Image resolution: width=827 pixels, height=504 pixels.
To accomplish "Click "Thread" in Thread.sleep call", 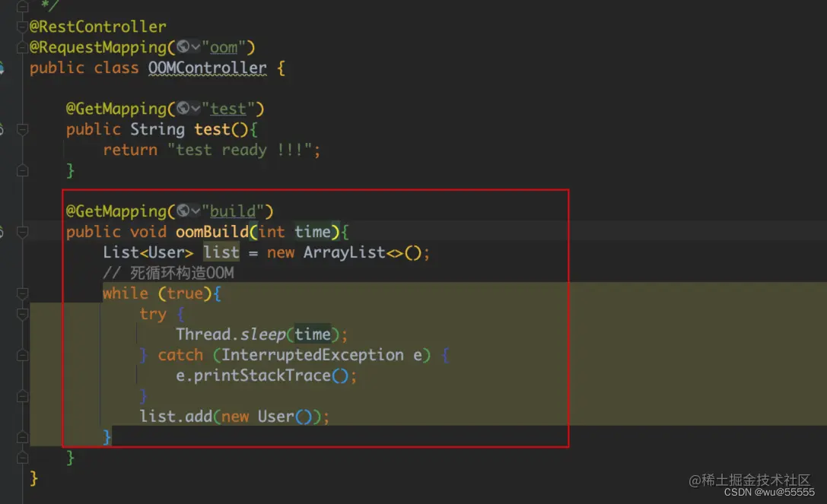I will coord(203,334).
